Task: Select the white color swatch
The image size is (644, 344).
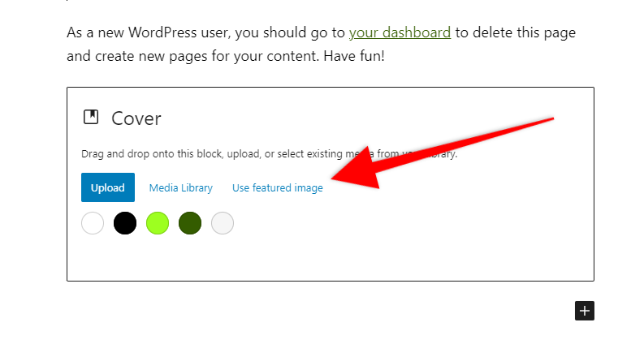Action: tap(93, 223)
